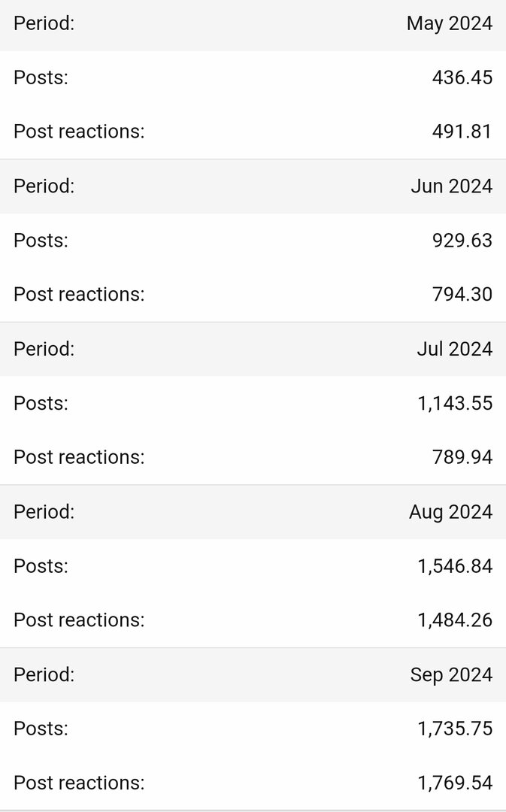The height and width of the screenshot is (812, 506).
Task: Click the Aug 2024 period value
Action: click(x=450, y=512)
